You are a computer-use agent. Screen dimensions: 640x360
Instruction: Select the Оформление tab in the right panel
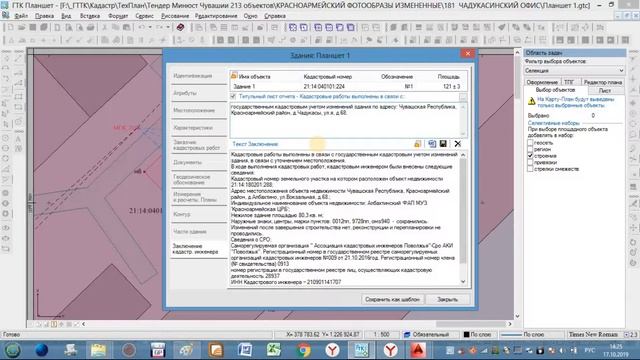point(542,82)
